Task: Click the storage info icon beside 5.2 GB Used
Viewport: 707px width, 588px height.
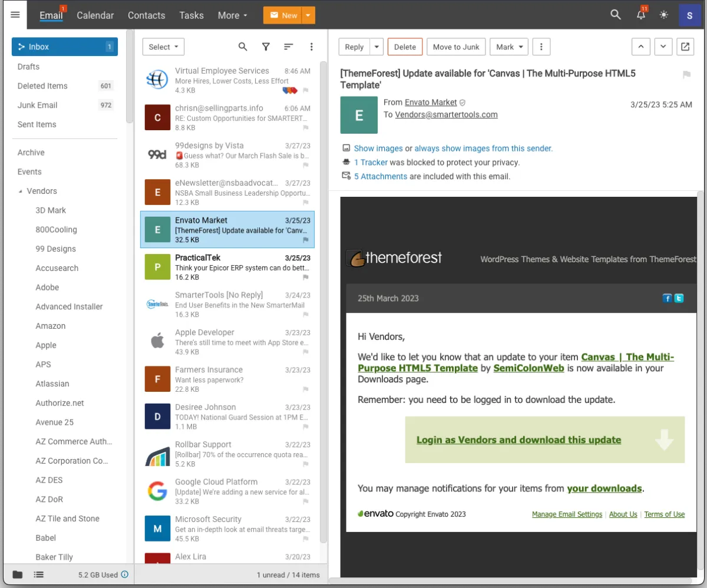Action: (124, 574)
